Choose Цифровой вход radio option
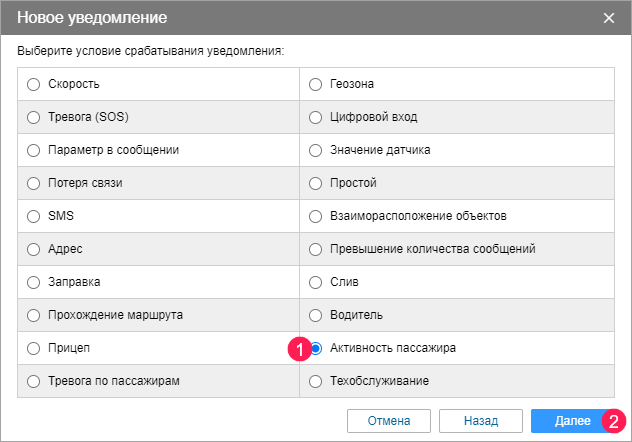This screenshot has height=442, width=632. click(x=316, y=117)
